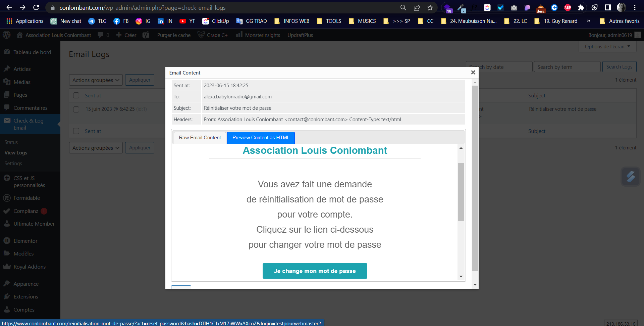Expand the INFOS WEB bookmark folder
The image size is (644, 326).
coord(292,21)
